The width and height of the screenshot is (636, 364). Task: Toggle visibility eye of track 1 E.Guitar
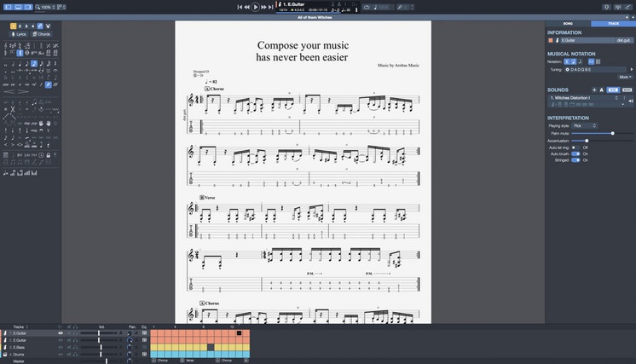(x=61, y=333)
